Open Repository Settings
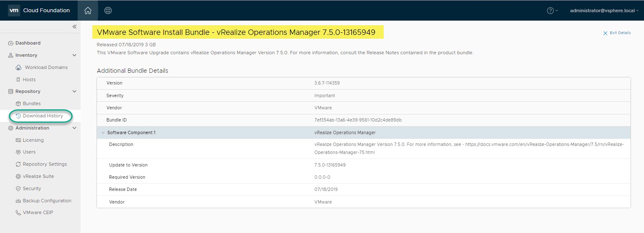Image resolution: width=644 pixels, height=233 pixels. (45, 164)
